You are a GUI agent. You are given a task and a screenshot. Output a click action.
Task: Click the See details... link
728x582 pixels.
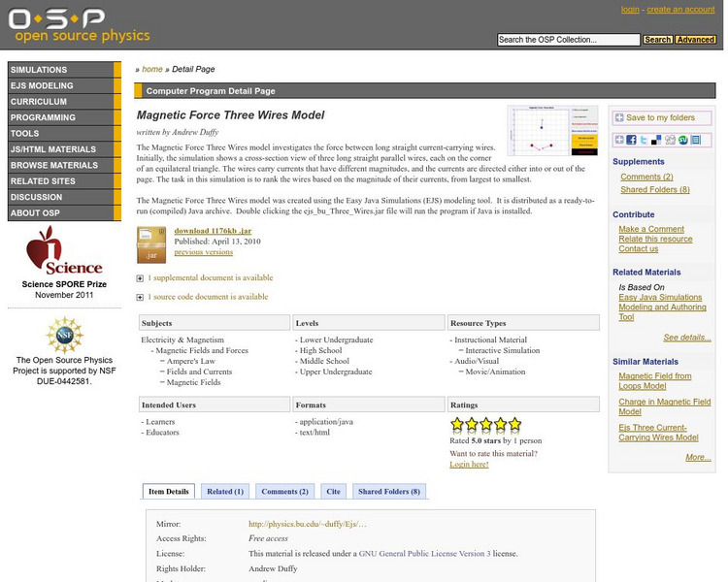click(686, 338)
